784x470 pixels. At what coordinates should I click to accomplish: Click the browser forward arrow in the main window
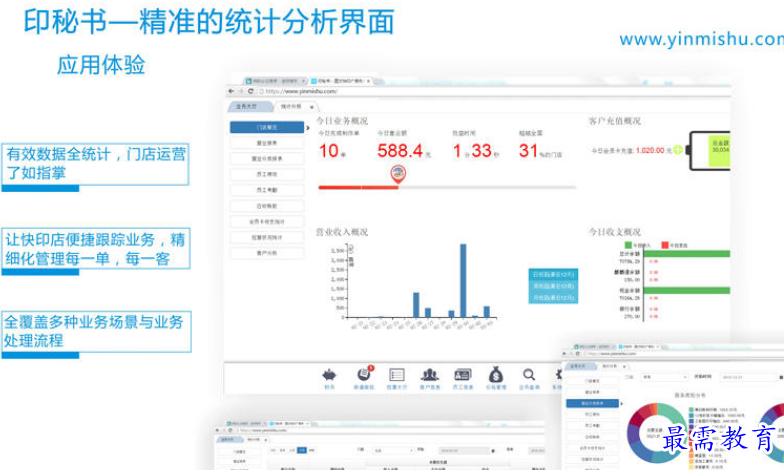(x=240, y=91)
